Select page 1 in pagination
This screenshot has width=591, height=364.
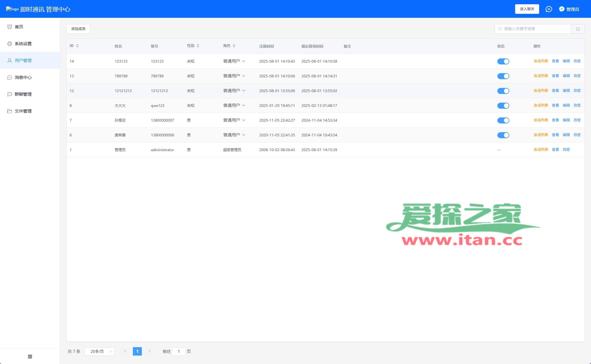coord(137,351)
